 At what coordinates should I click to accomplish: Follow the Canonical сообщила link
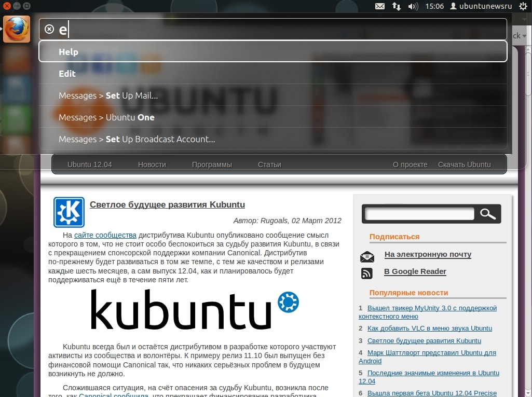click(x=114, y=395)
